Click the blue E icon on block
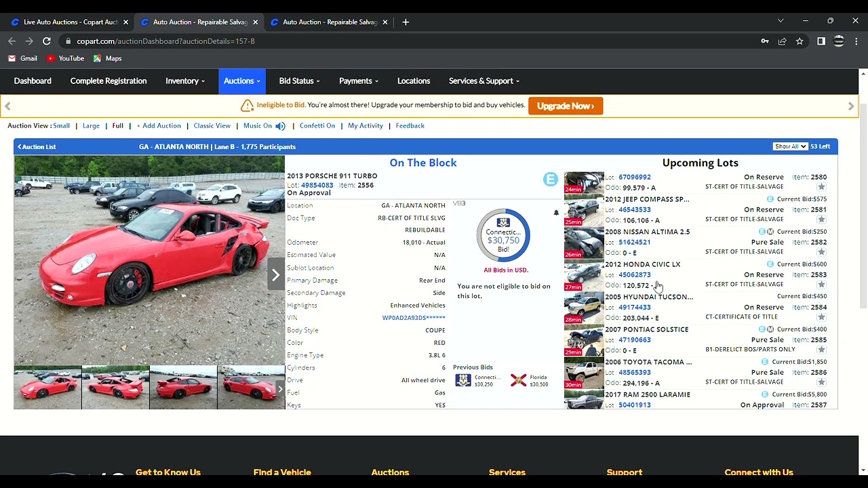Viewport: 868px width, 488px height. pyautogui.click(x=551, y=179)
